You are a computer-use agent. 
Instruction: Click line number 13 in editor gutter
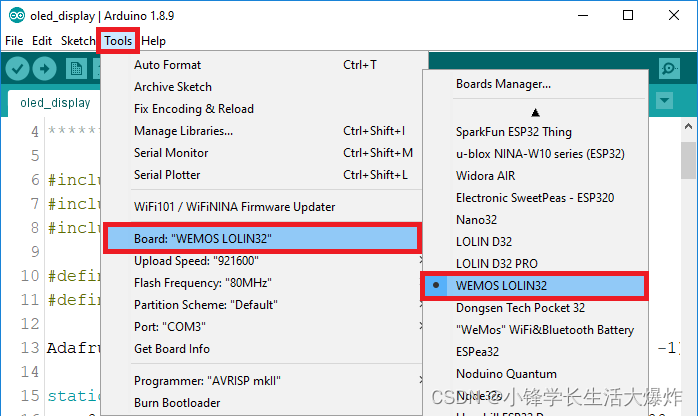(30, 348)
